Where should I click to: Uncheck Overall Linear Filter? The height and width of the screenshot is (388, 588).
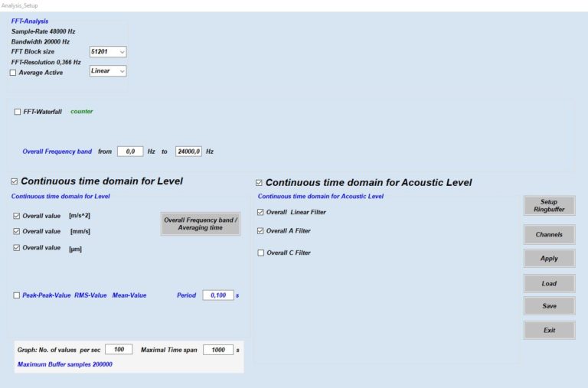[260, 212]
